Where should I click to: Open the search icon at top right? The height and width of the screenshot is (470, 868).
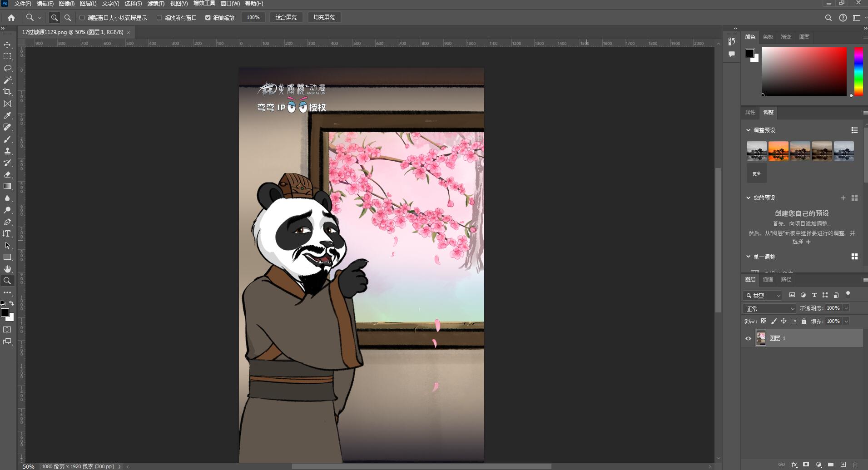(828, 18)
